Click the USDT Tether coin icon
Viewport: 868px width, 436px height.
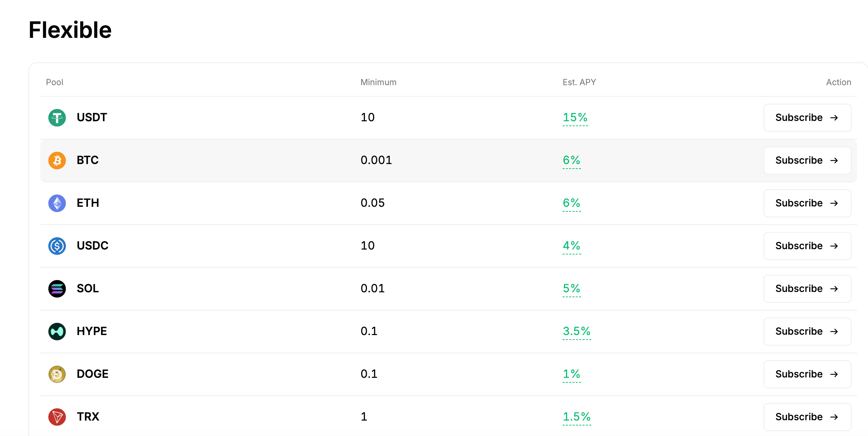coord(57,118)
